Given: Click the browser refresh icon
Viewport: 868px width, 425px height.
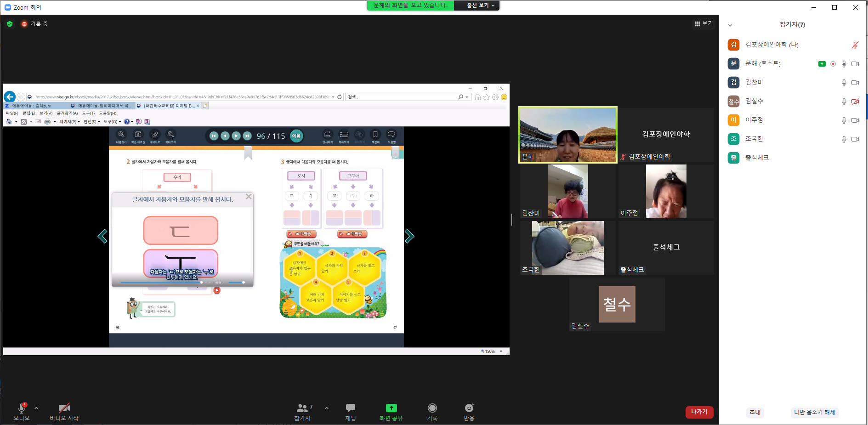Looking at the screenshot, I should click(x=340, y=97).
